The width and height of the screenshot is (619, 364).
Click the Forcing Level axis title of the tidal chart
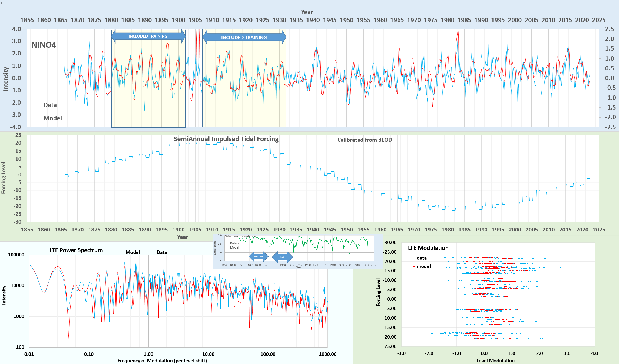(x=4, y=178)
